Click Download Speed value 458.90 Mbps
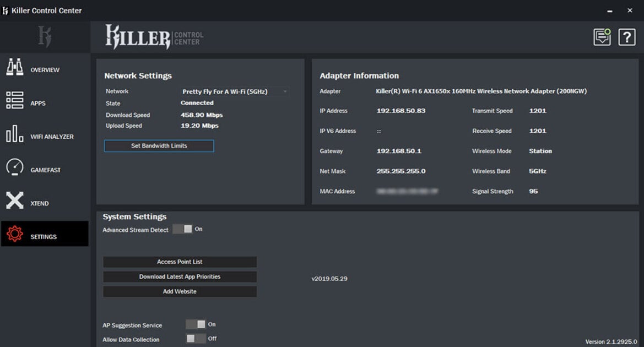The image size is (644, 347). (x=202, y=116)
